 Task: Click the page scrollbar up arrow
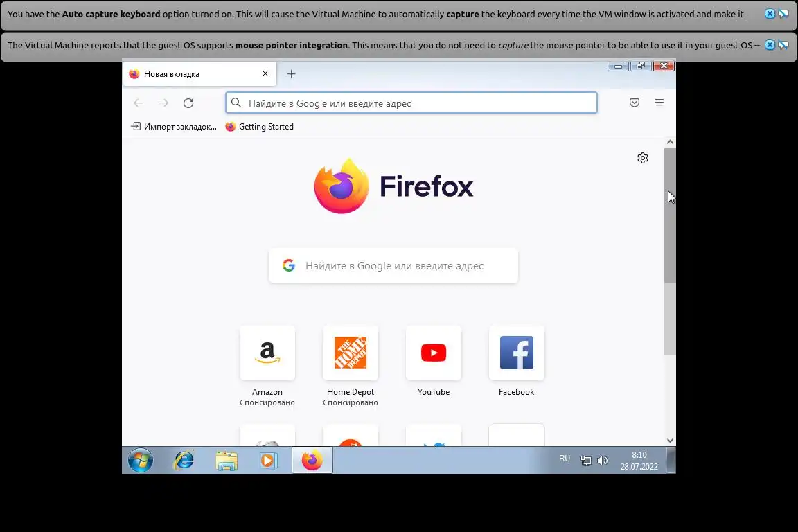671,142
